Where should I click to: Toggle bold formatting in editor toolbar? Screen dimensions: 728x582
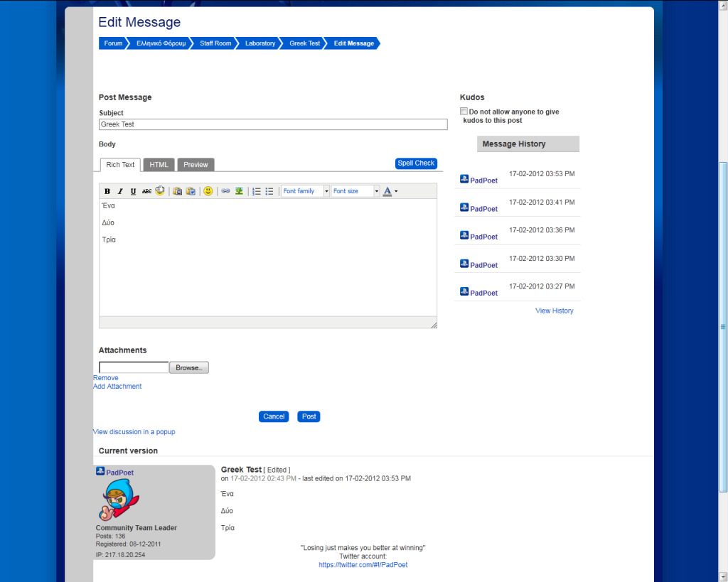coord(107,191)
